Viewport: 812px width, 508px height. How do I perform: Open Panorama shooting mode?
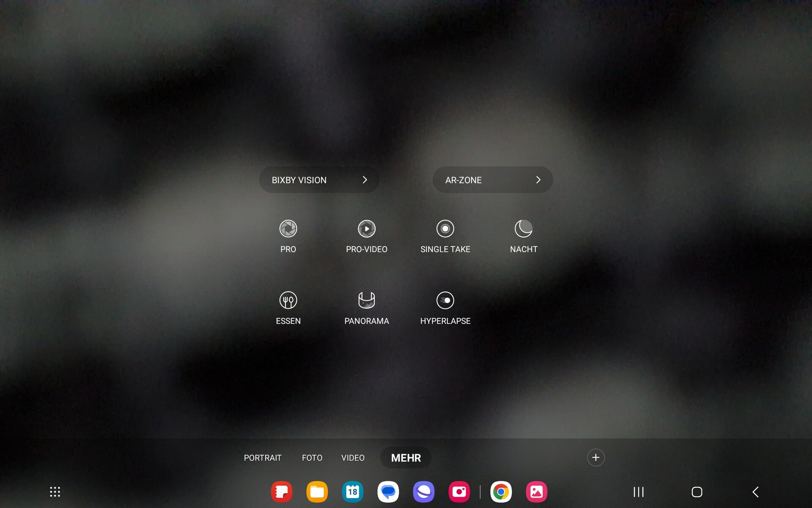click(x=366, y=301)
